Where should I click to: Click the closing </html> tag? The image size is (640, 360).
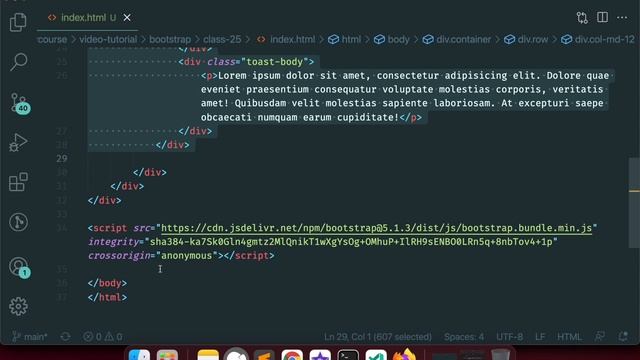[x=107, y=297]
